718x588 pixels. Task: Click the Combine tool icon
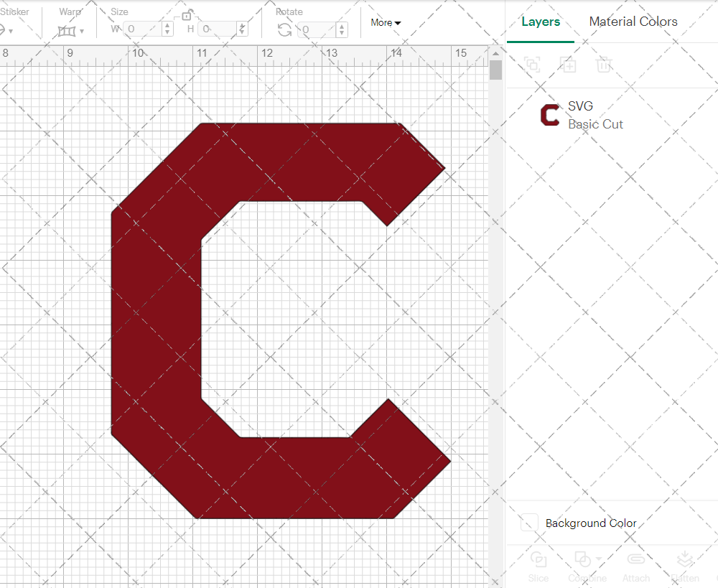click(x=582, y=559)
